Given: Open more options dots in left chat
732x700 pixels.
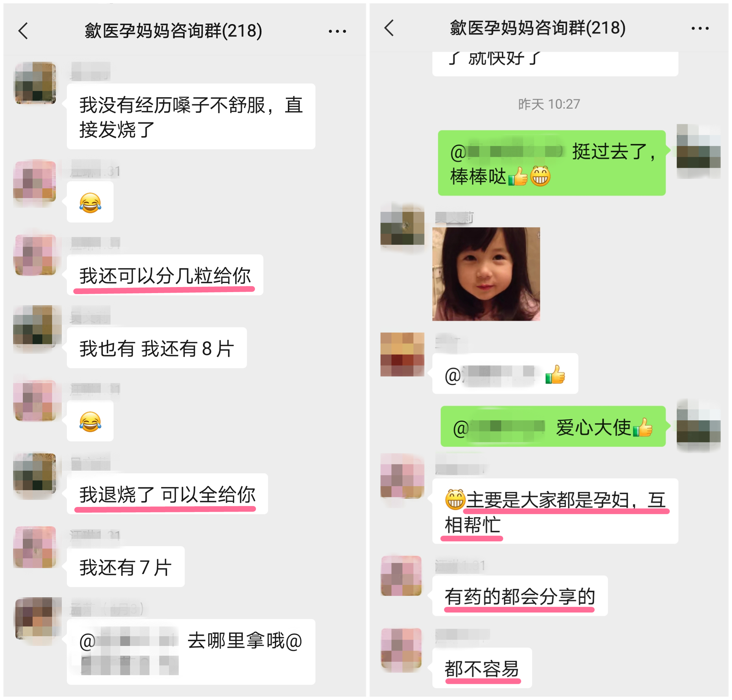Looking at the screenshot, I should [x=337, y=31].
